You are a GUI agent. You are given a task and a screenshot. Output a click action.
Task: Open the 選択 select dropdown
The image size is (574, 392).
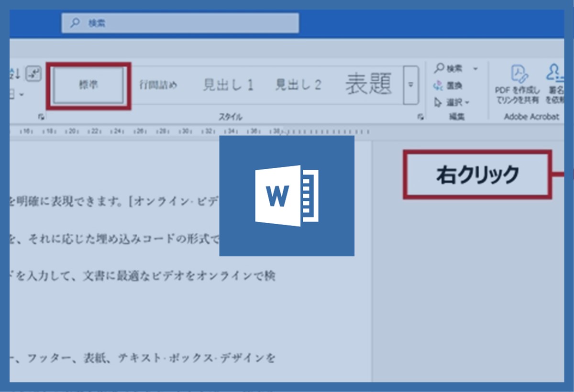point(452,102)
